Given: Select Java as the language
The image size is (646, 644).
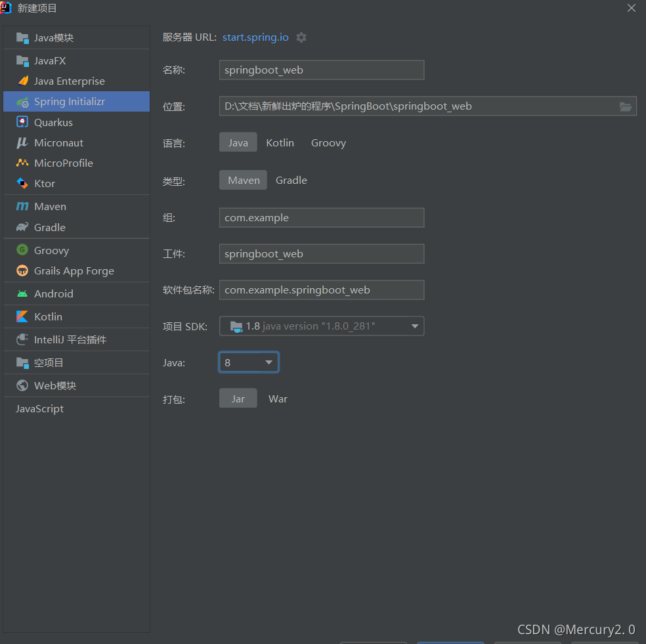Looking at the screenshot, I should pyautogui.click(x=238, y=142).
